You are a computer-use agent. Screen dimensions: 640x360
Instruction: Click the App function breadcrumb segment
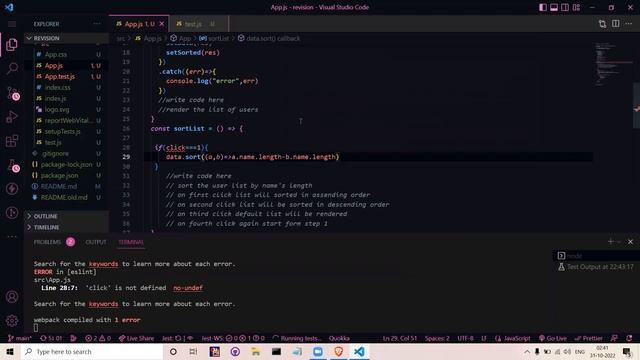(x=180, y=38)
